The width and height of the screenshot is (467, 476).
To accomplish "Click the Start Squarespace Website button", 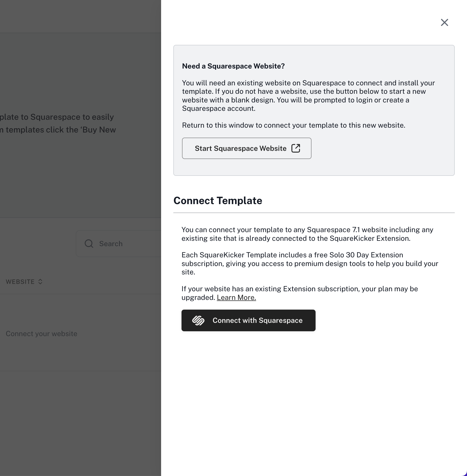I will point(247,148).
